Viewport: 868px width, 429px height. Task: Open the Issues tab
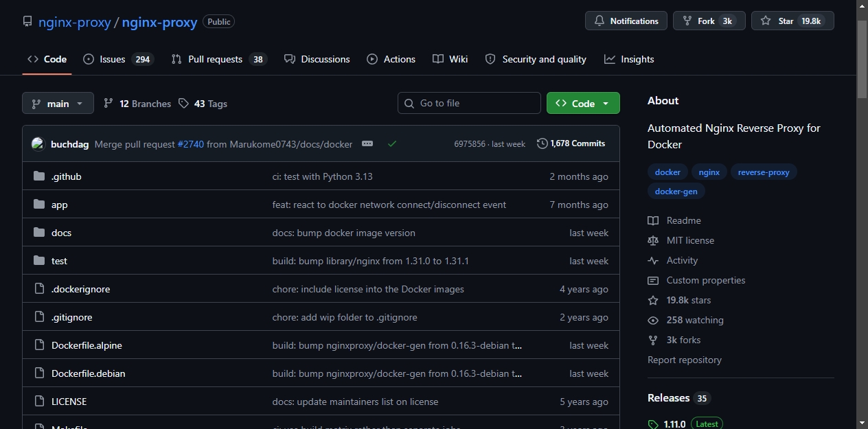pos(118,59)
